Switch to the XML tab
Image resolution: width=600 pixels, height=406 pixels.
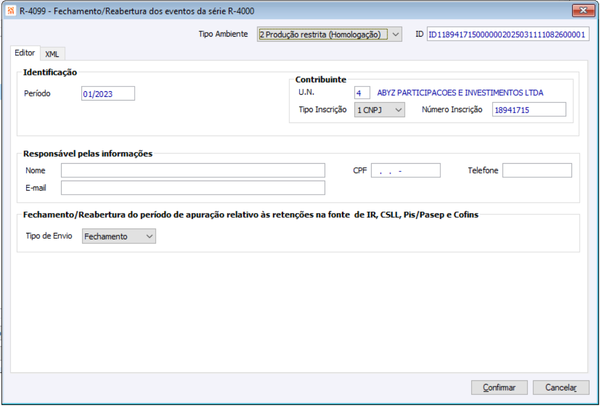pos(52,54)
